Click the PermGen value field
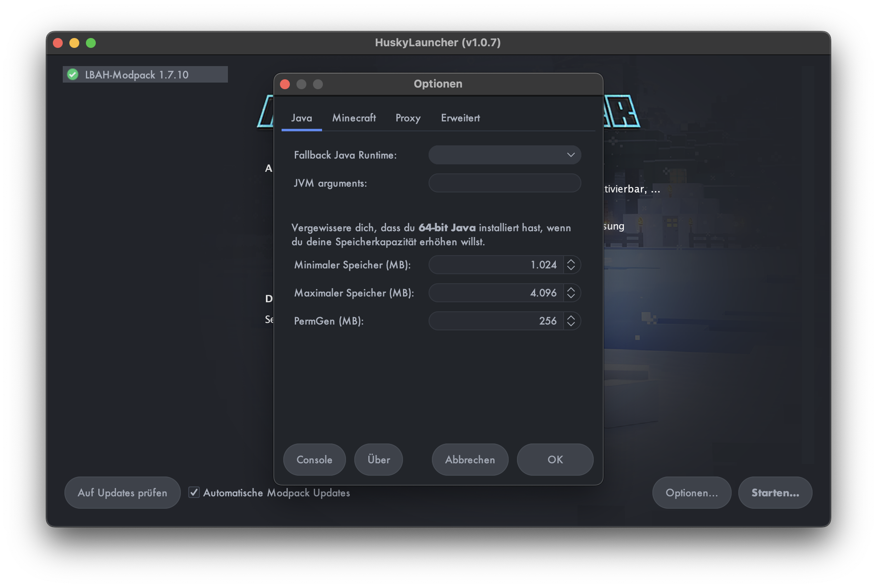Image resolution: width=877 pixels, height=588 pixels. coord(496,321)
